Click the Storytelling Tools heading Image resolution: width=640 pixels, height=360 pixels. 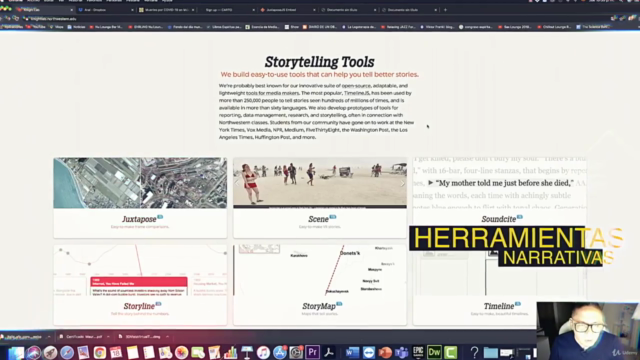[x=320, y=62]
